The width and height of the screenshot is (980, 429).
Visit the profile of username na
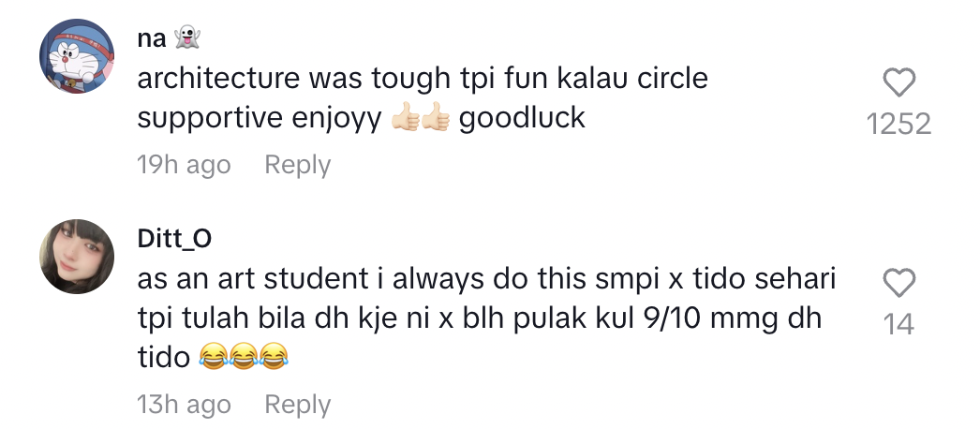click(152, 38)
